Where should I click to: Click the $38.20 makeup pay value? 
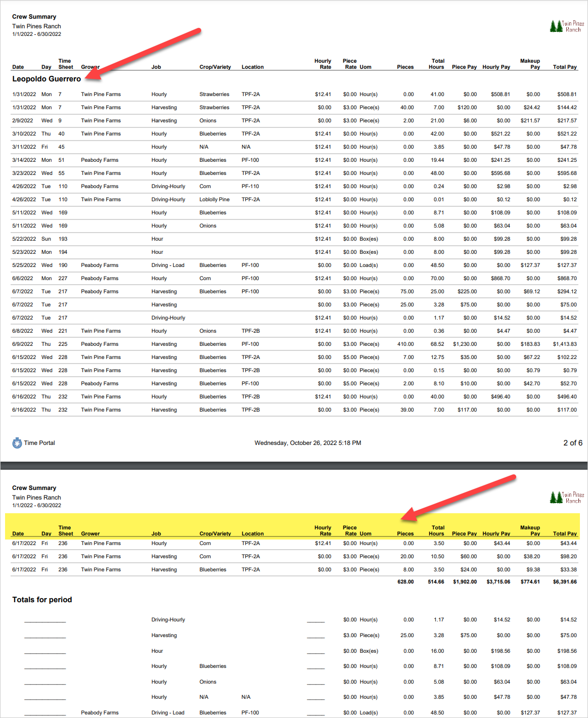point(532,557)
